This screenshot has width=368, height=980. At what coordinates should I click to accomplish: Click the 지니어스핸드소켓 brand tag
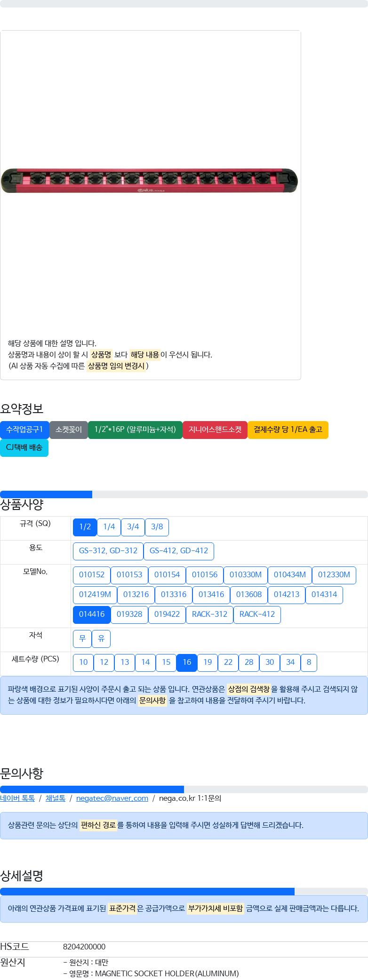(x=215, y=430)
